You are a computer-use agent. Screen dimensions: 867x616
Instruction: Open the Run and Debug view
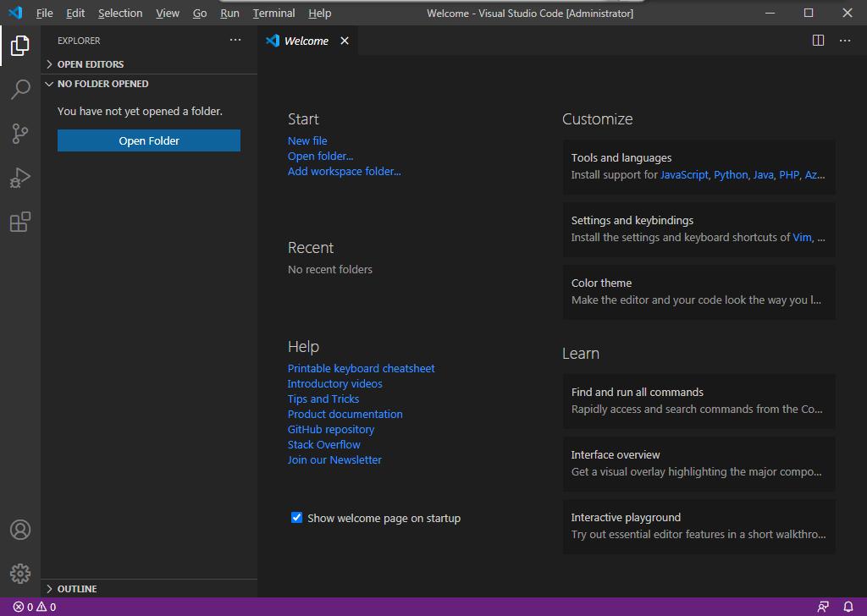click(x=20, y=178)
